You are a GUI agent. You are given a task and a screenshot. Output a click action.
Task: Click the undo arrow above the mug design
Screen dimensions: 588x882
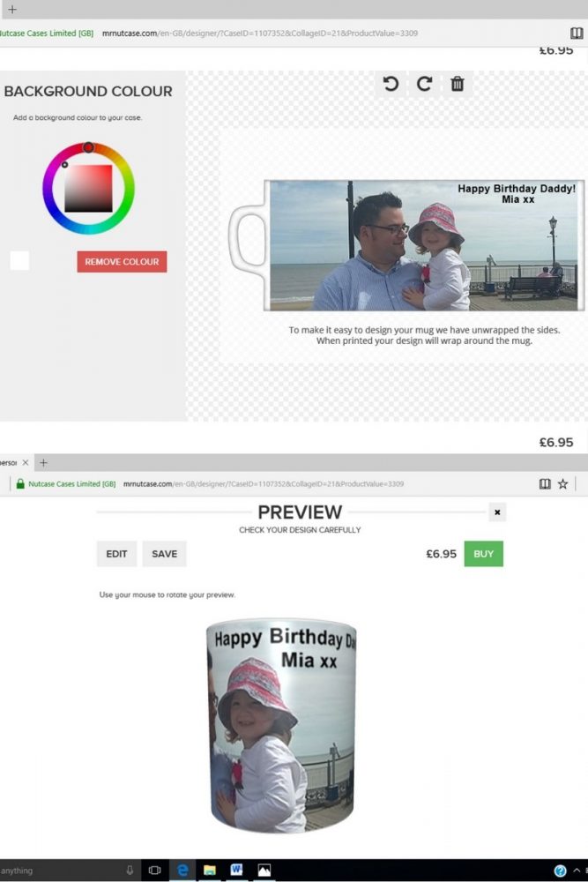coord(391,84)
